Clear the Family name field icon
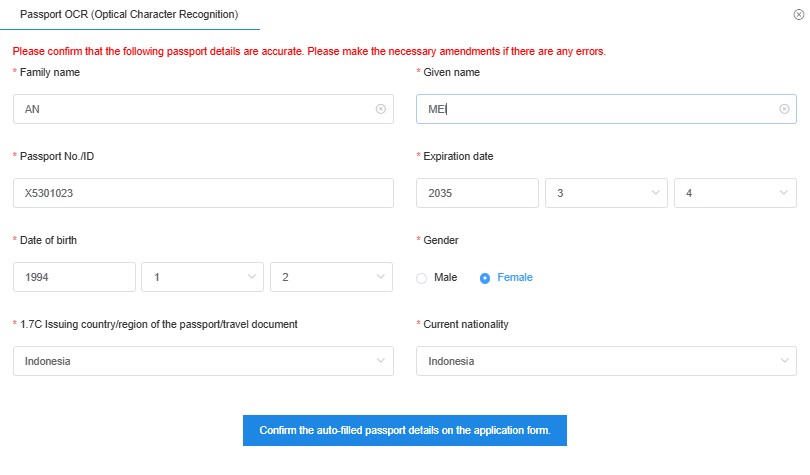This screenshot has height=475, width=810. click(380, 109)
